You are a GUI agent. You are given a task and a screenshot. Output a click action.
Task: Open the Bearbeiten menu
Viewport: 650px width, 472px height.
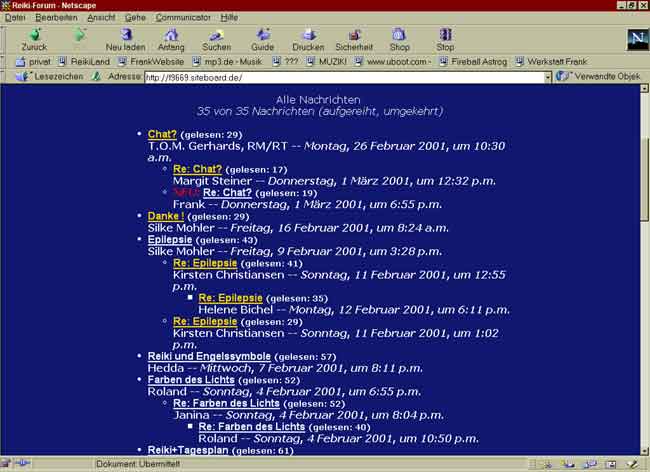(x=56, y=17)
